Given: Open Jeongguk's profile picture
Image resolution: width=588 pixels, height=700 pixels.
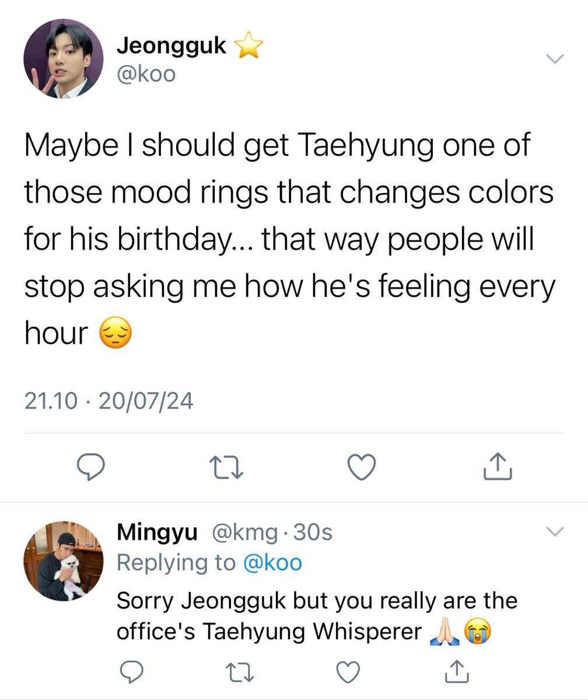Looking at the screenshot, I should (63, 59).
